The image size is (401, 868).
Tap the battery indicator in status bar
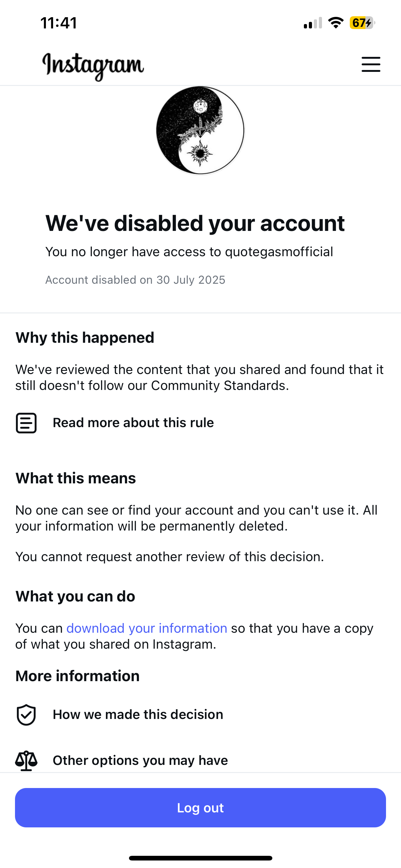tap(362, 23)
